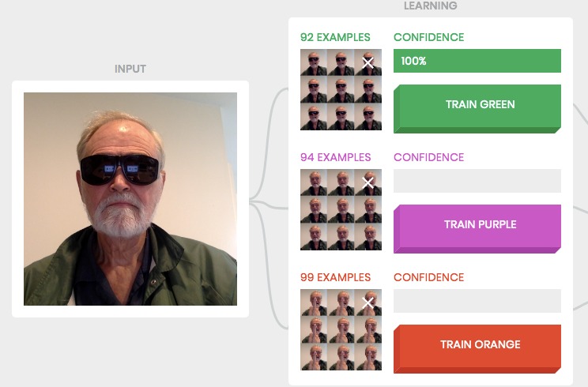Click the webcam input preview image
The image size is (588, 387).
point(130,199)
